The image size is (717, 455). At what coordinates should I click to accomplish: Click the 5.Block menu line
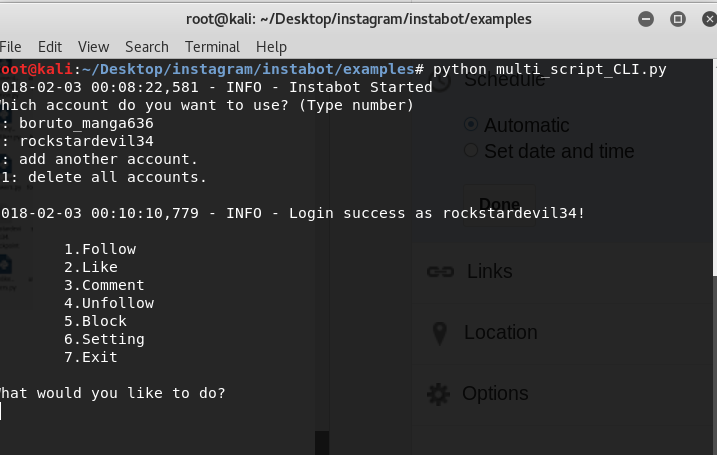coord(96,321)
